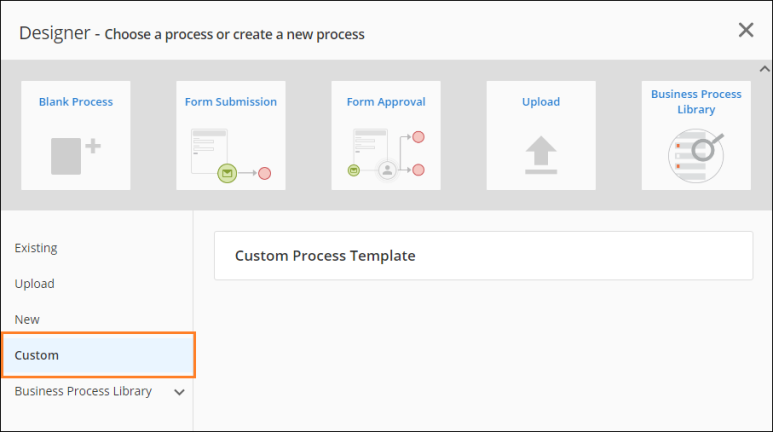Click the Upload arrow icon
This screenshot has height=432, width=773.
[541, 155]
